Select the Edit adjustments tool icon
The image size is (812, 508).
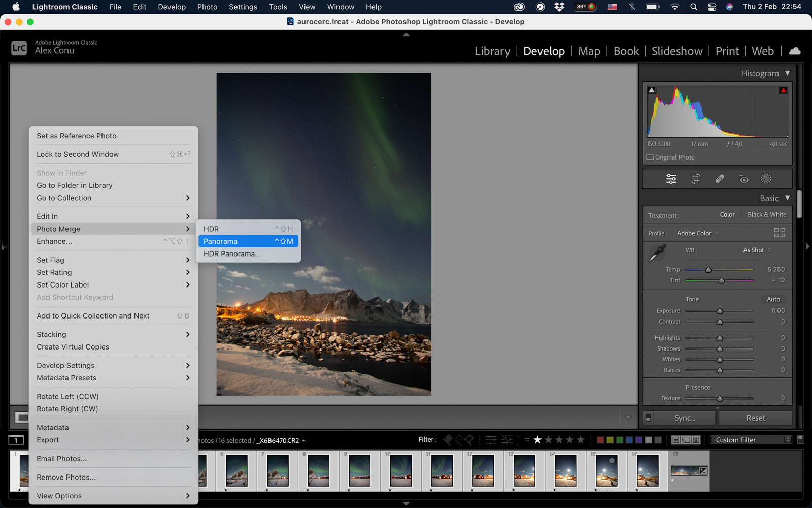[x=671, y=179]
